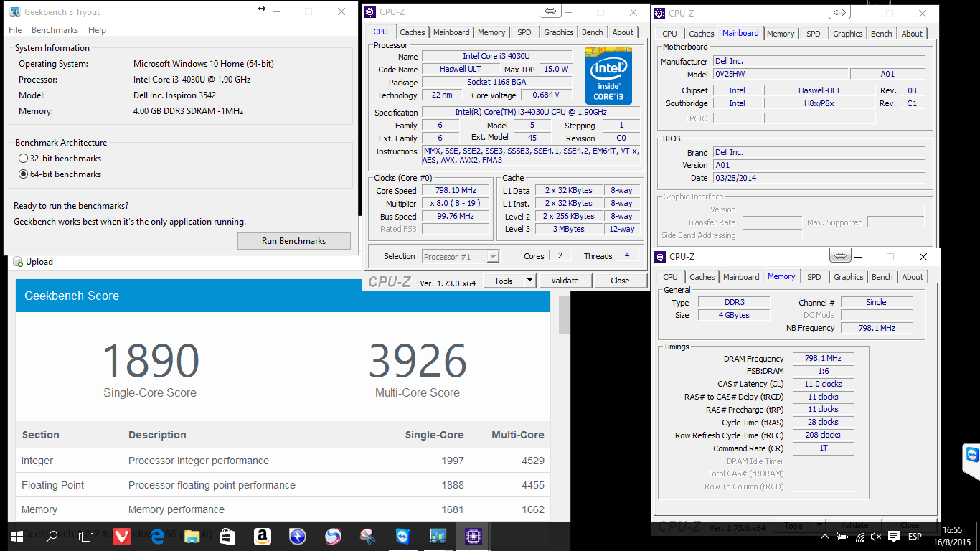Viewport: 980px width, 551px height.
Task: Switch to Caches tab in the CPU tab window
Action: pos(413,32)
